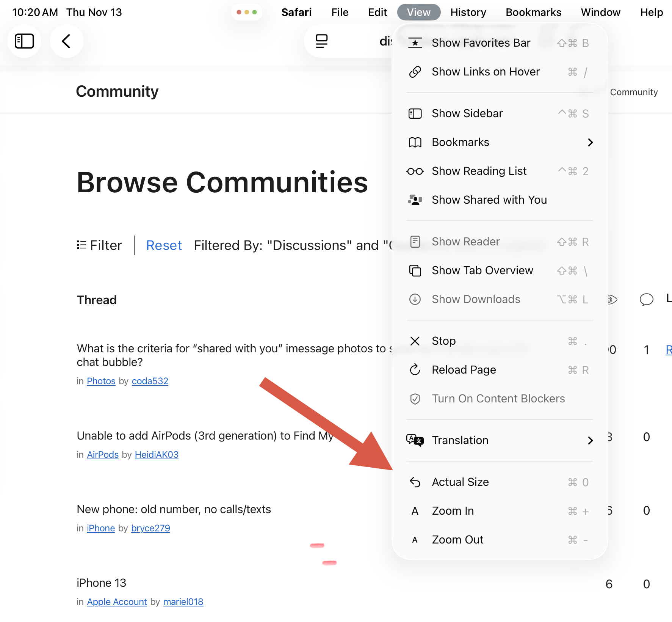
Task: Click the Reading List glasses icon
Action: click(415, 171)
